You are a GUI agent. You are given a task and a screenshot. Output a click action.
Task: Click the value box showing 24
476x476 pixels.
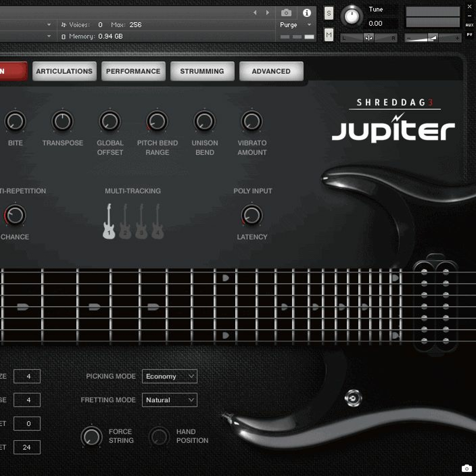pos(27,447)
